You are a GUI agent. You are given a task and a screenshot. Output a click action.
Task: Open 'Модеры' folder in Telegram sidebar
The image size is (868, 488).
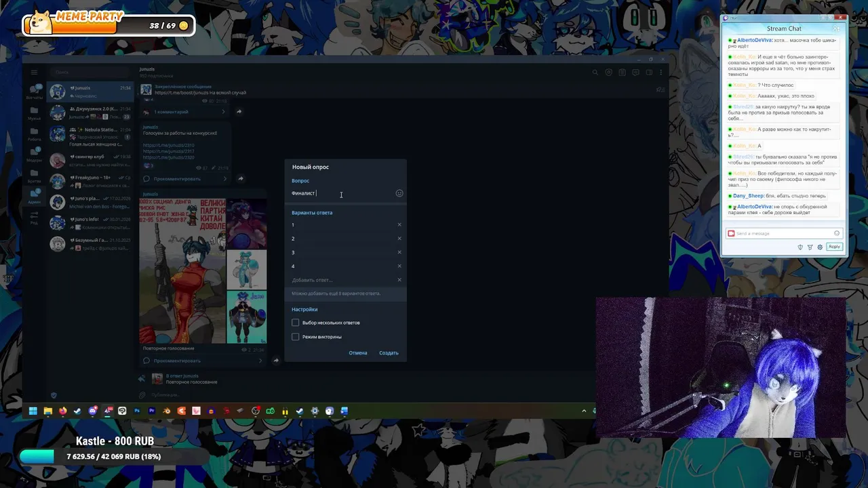[34, 155]
